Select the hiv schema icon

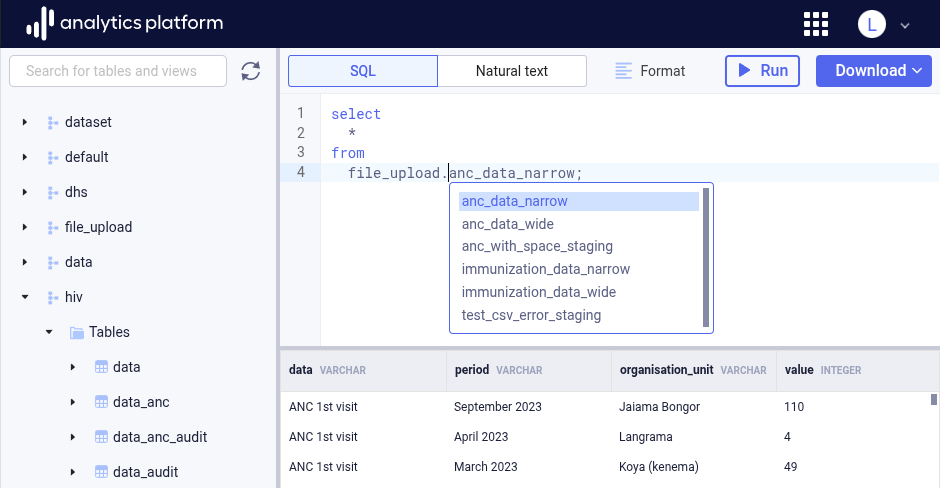(53, 297)
